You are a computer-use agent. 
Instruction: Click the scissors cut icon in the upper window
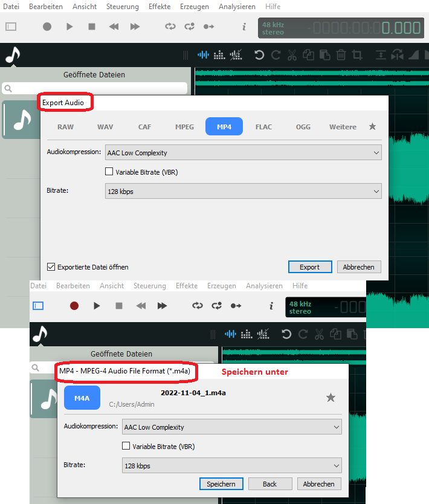tap(292, 55)
